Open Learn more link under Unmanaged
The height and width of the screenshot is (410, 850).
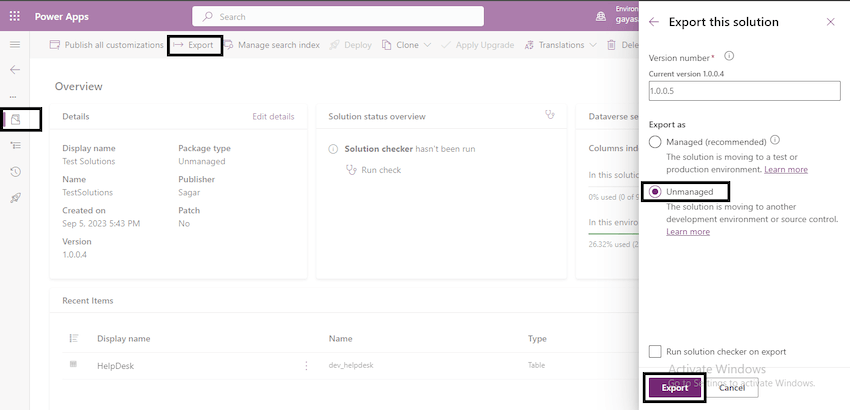tap(688, 232)
